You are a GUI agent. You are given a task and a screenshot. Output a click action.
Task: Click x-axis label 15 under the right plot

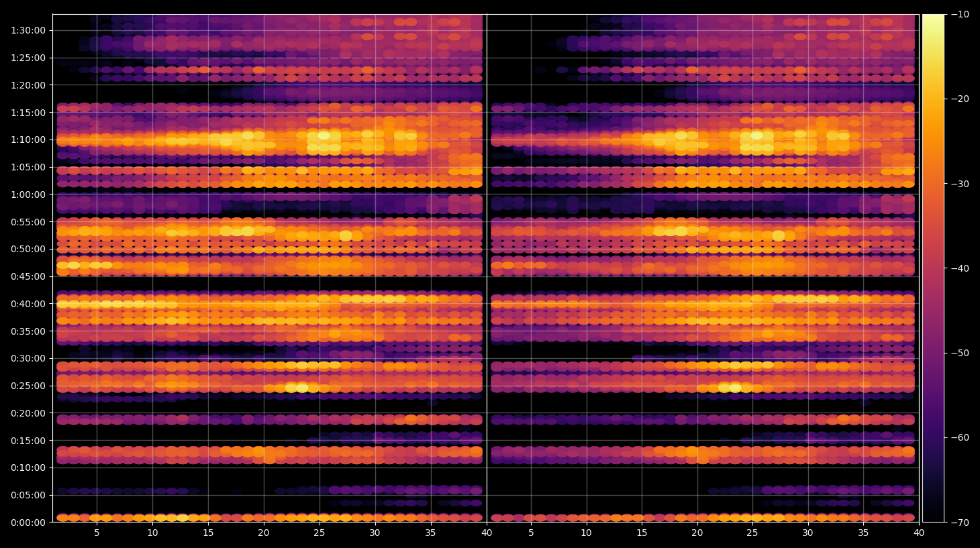point(642,533)
